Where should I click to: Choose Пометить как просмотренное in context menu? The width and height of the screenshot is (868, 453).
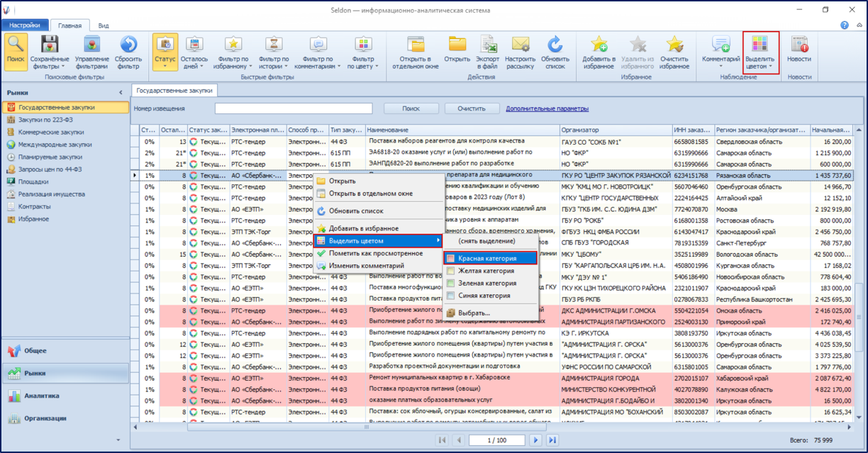pyautogui.click(x=378, y=253)
